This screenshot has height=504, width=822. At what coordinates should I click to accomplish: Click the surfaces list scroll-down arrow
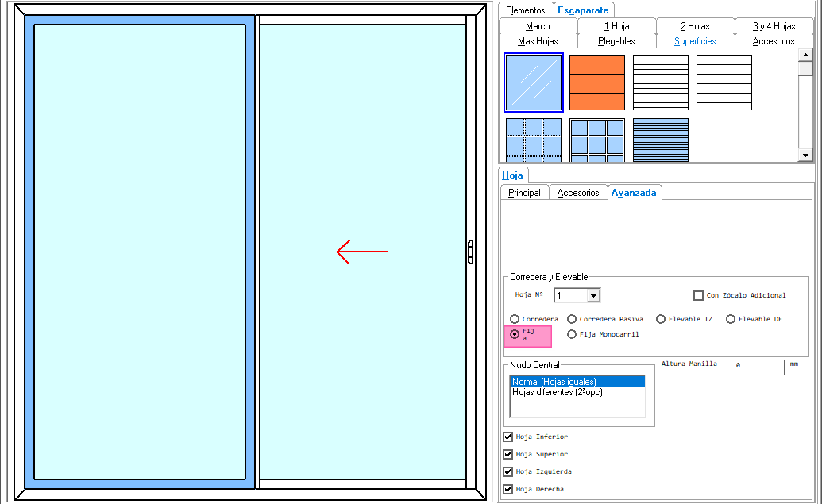(805, 155)
